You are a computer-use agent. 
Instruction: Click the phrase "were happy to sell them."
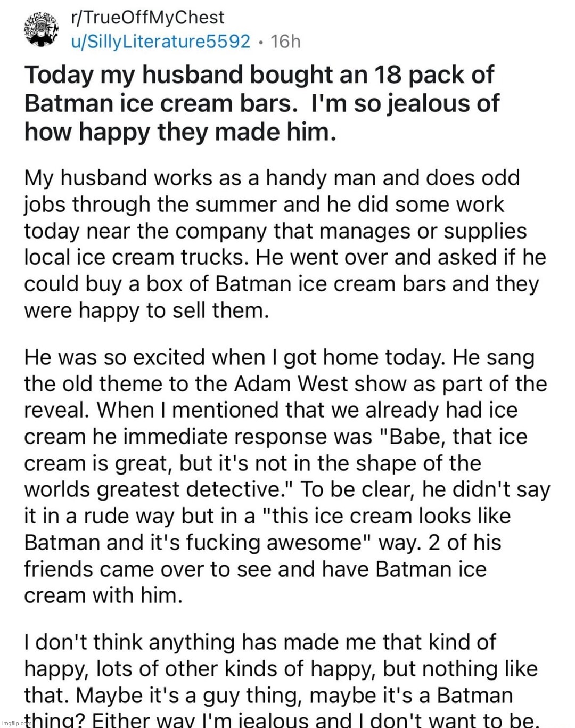pos(146,310)
